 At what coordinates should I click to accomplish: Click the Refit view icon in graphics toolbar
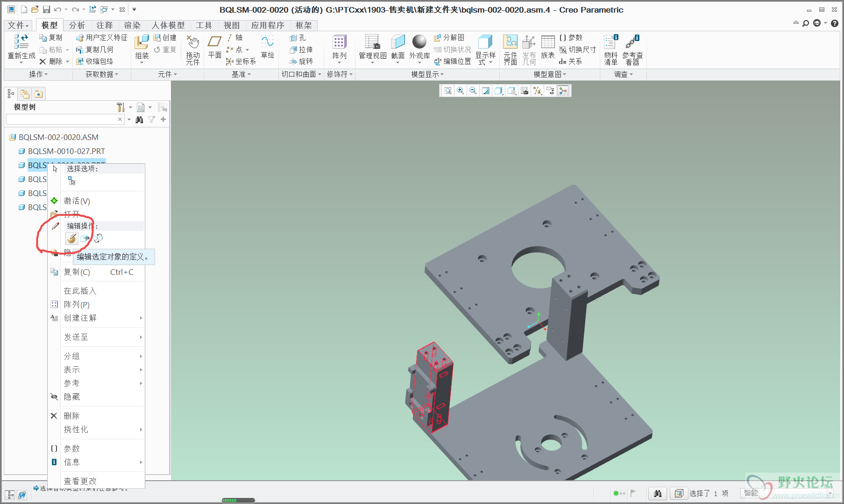point(447,91)
